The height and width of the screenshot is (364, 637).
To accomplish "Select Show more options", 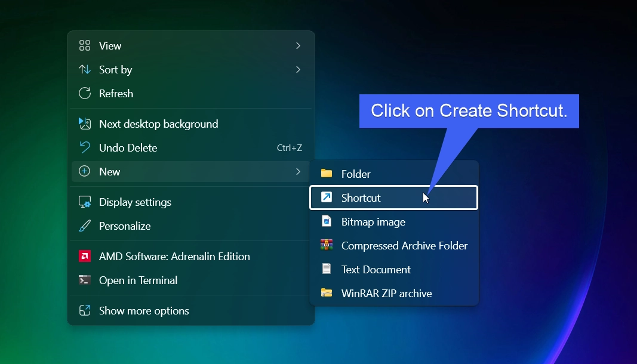I will click(x=190, y=311).
